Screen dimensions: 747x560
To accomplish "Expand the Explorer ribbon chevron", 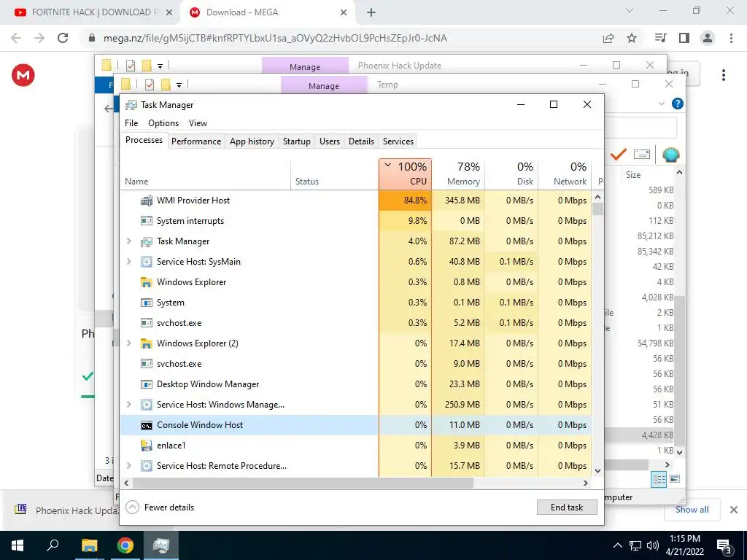I will pos(661,104).
